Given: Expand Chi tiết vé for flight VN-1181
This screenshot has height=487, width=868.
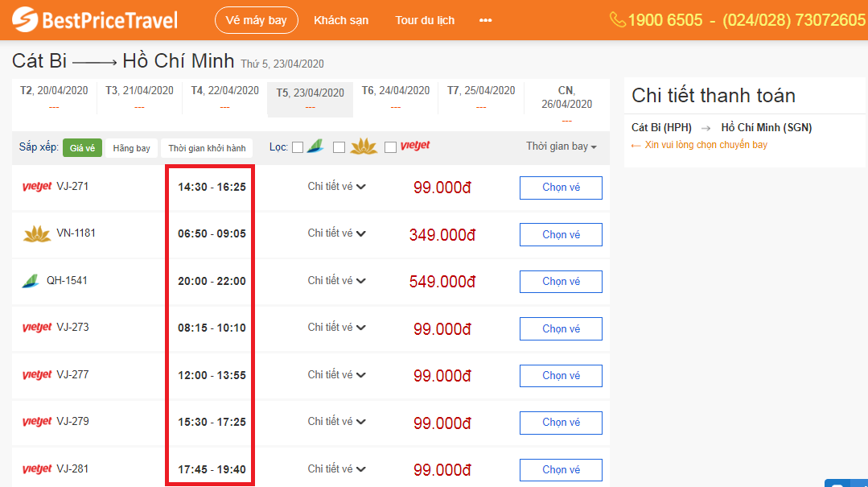Looking at the screenshot, I should point(336,233).
